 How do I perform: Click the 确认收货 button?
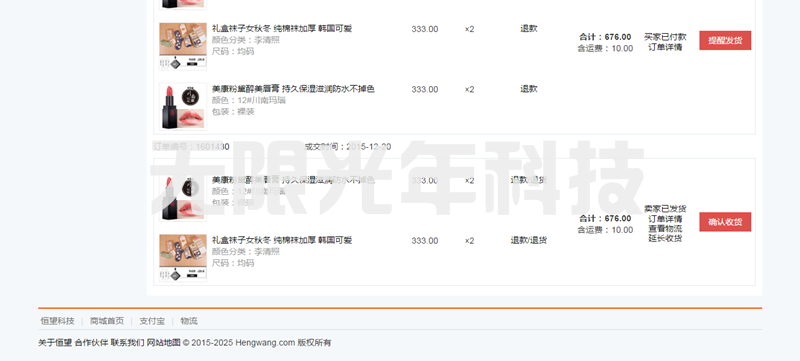[x=725, y=222]
